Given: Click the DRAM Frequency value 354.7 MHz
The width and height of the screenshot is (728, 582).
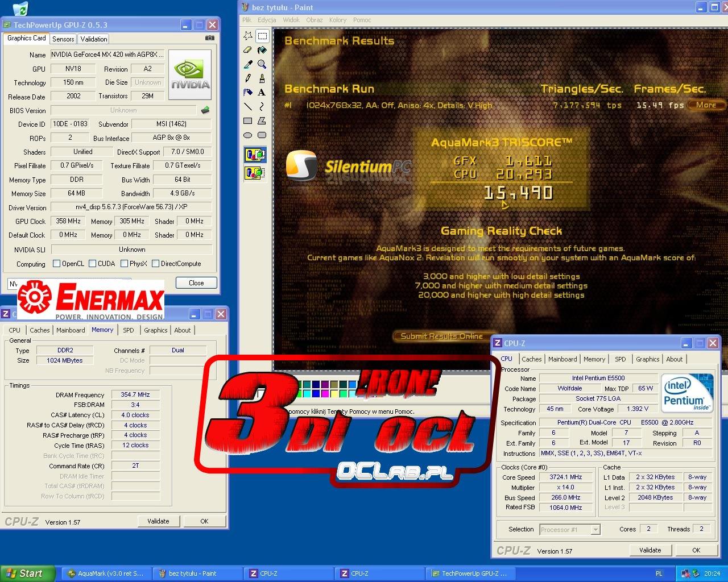Looking at the screenshot, I should tap(135, 394).
